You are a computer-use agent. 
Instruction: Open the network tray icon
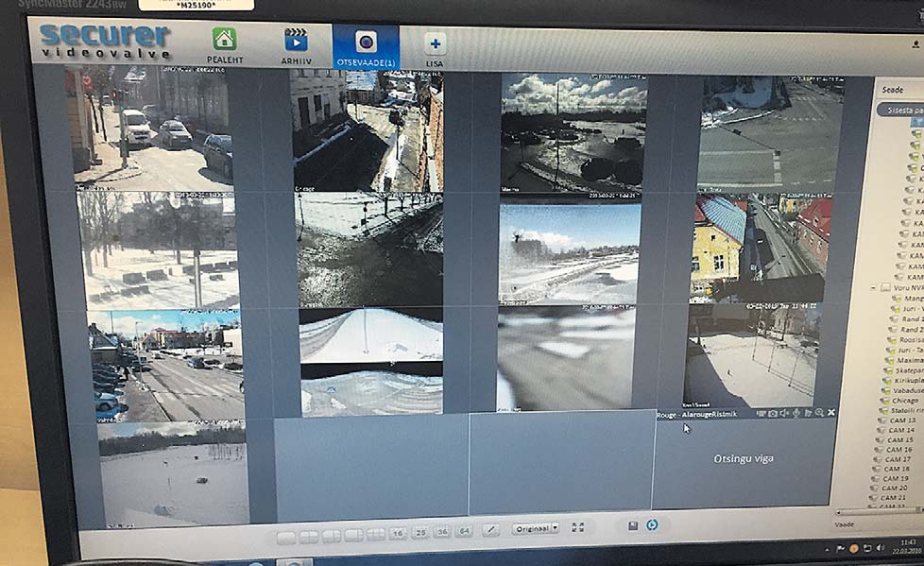[867, 548]
